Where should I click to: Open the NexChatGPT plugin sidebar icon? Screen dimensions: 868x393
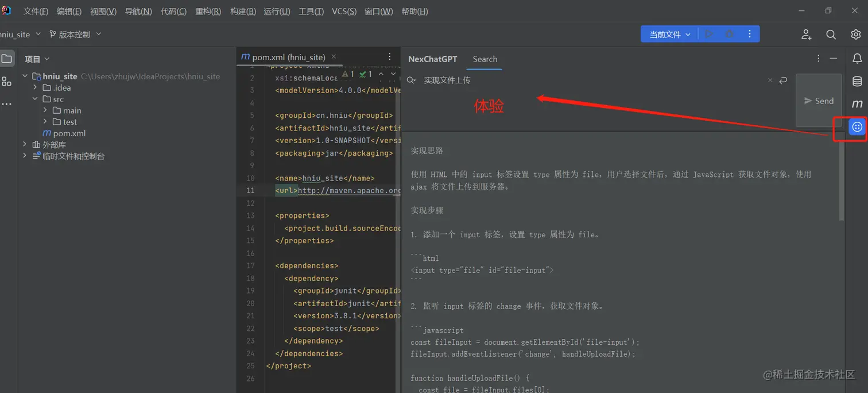pyautogui.click(x=857, y=127)
